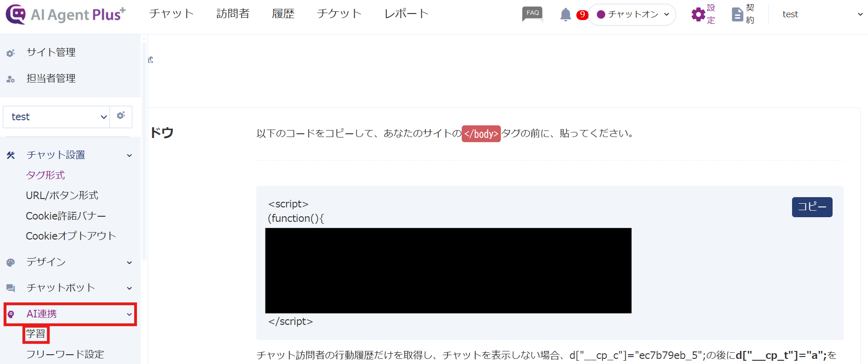This screenshot has width=868, height=364.
Task: Open the レポート top menu
Action: 406,14
